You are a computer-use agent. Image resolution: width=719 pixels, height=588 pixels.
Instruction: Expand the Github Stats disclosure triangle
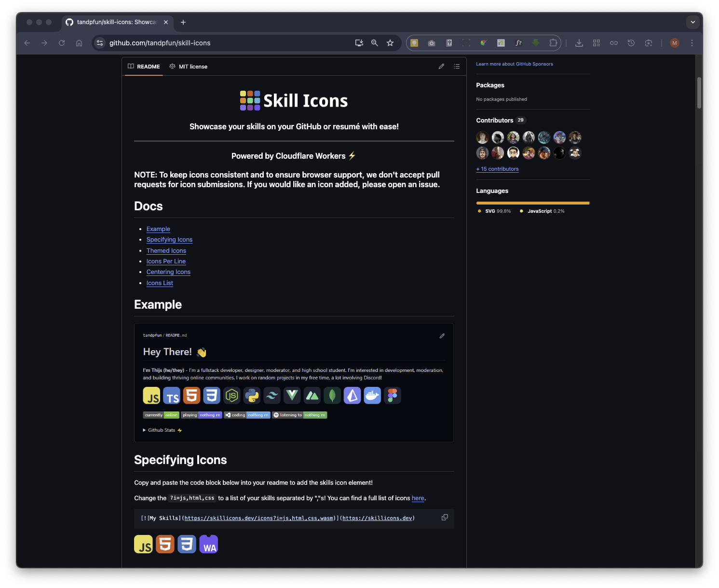point(144,430)
